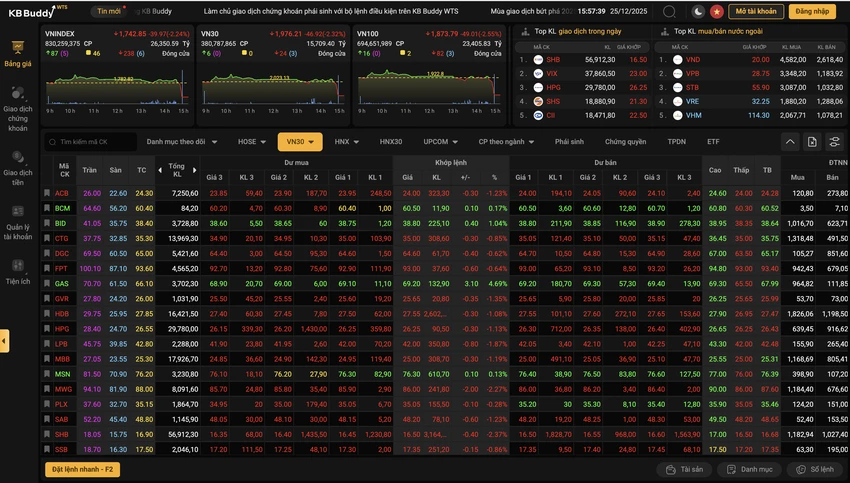Click the search magnifier icon in header
Viewport: 850px width, 483px height.
(x=669, y=11)
